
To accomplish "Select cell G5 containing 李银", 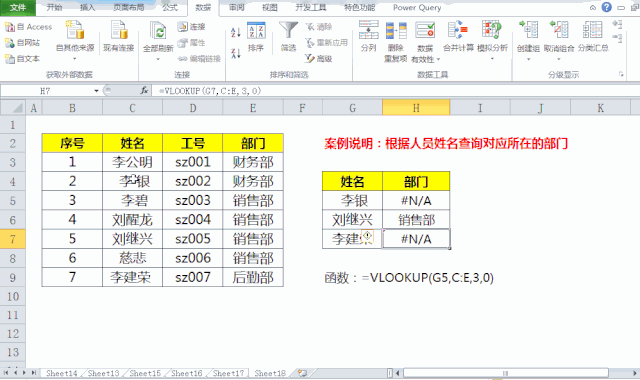I will (352, 200).
